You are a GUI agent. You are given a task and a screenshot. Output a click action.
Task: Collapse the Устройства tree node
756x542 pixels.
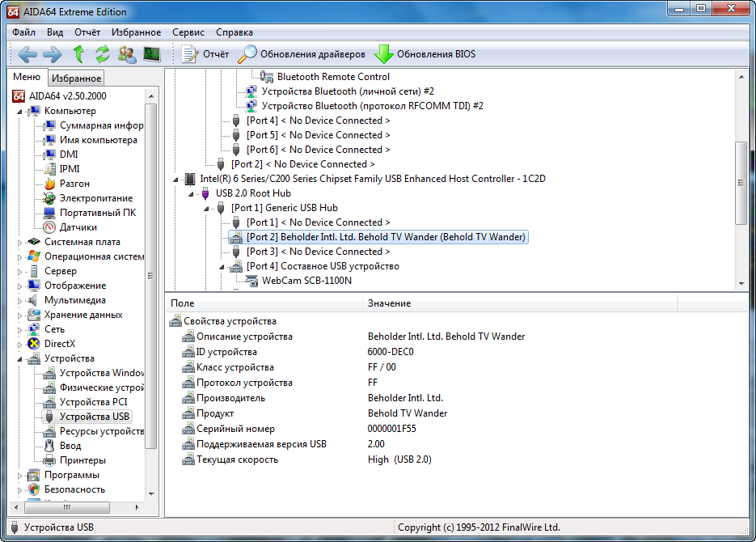pyautogui.click(x=20, y=358)
